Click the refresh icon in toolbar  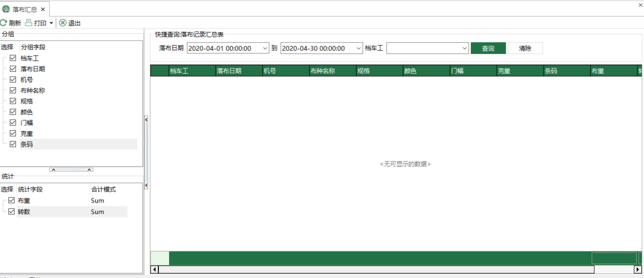[x=3, y=23]
